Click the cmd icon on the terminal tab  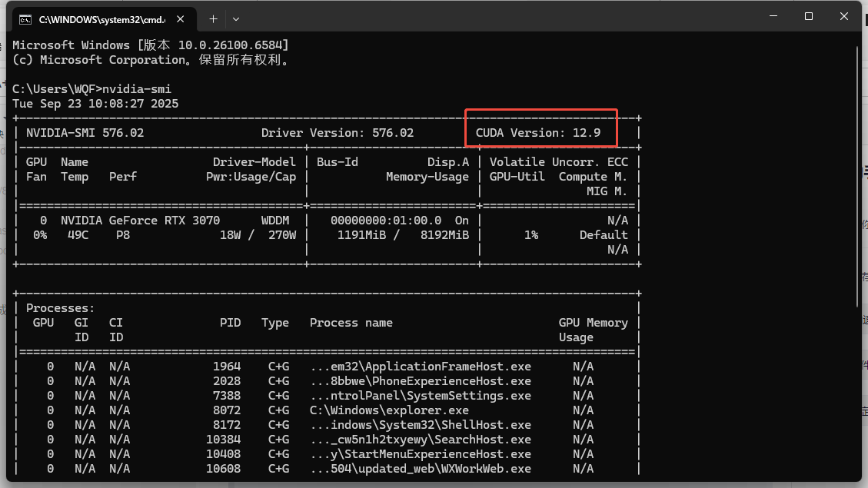[25, 18]
